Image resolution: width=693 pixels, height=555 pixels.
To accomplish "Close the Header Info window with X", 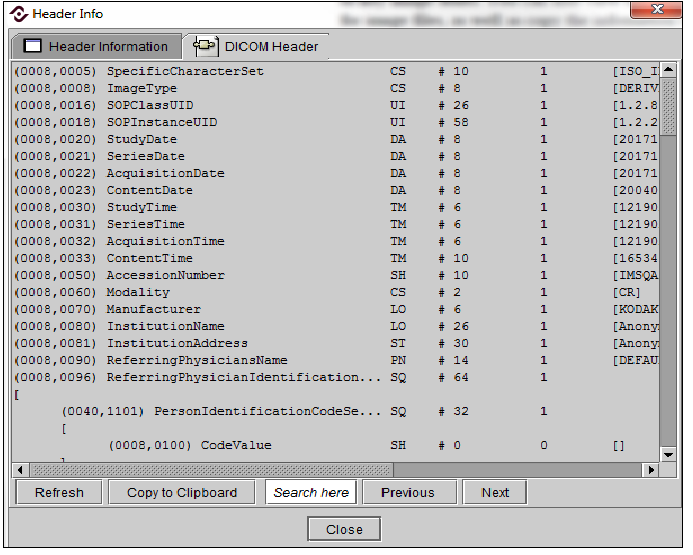I will (x=657, y=9).
